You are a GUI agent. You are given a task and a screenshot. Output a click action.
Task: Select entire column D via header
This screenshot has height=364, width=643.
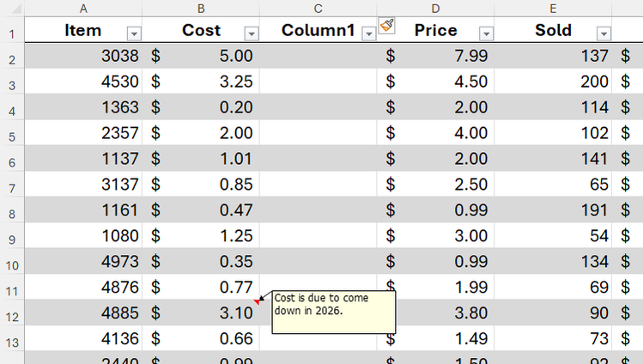[435, 9]
